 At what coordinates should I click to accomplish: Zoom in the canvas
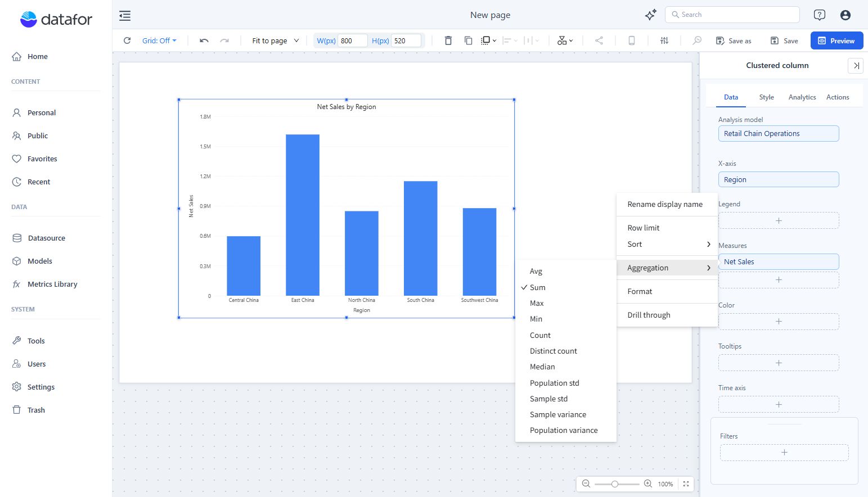(648, 484)
